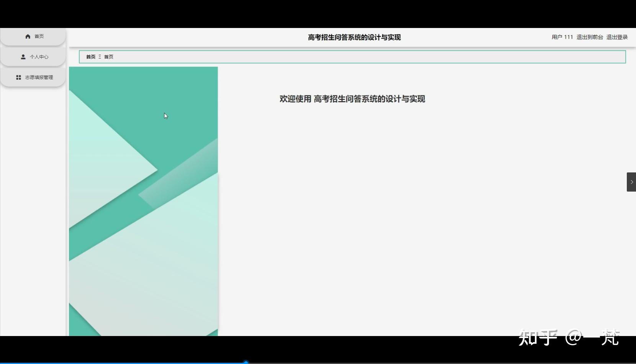Click the 退出到前台 link in the header

(x=589, y=37)
